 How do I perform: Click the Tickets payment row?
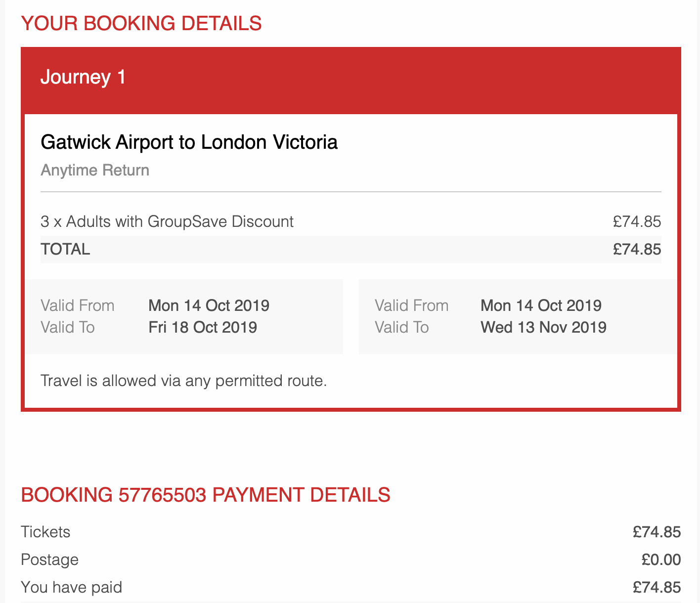point(45,532)
